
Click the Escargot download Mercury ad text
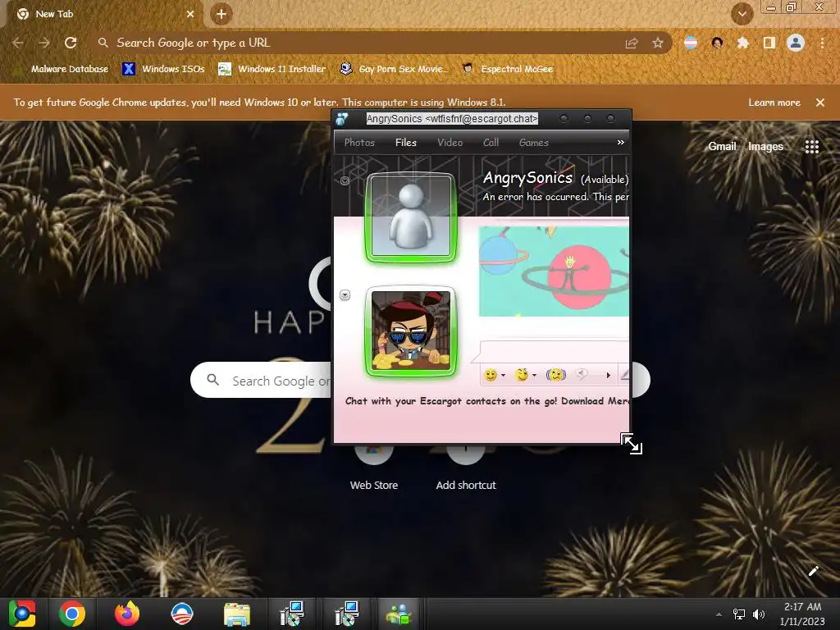486,401
